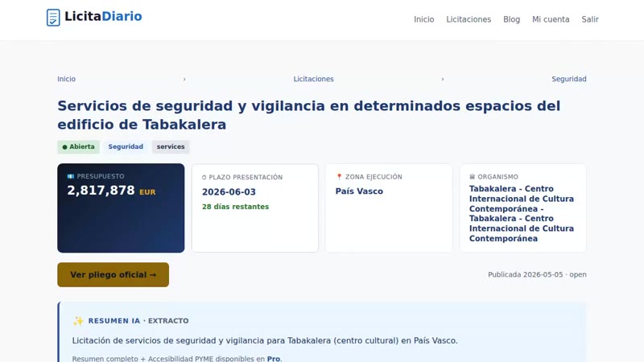Click the deadline date 2026-06-03

229,191
